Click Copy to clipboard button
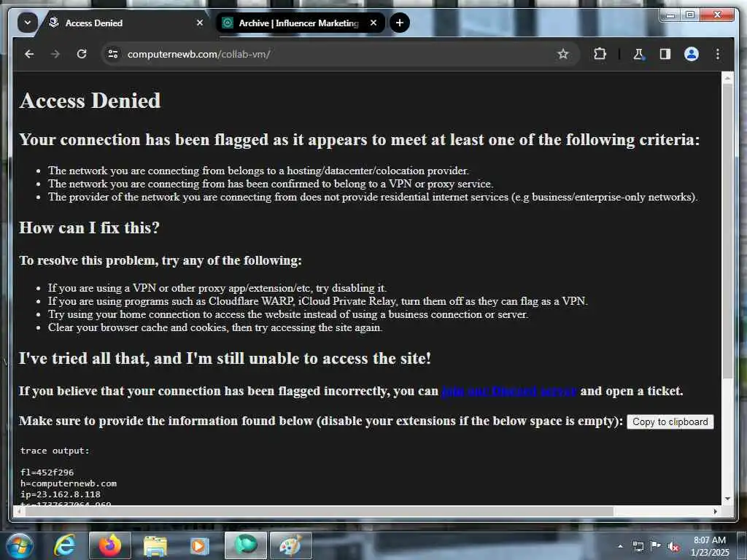Screen dimensions: 747x560 tap(670, 422)
